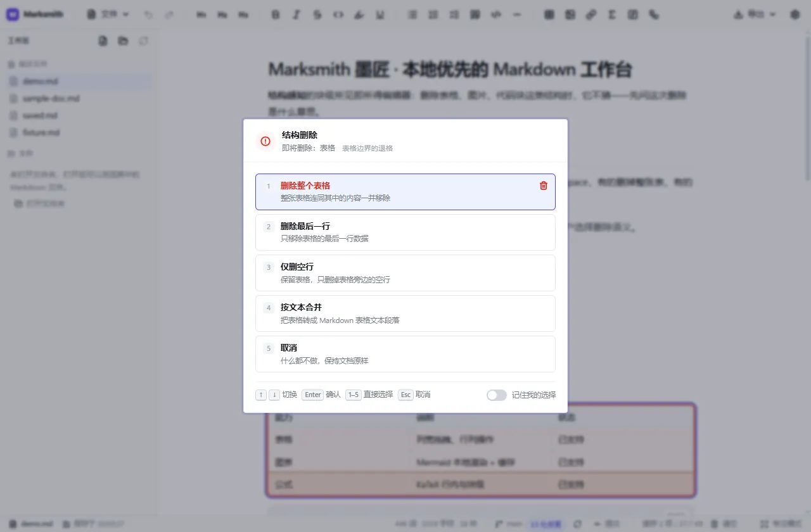The height and width of the screenshot is (532, 811).
Task: Toggle Bold formatting in the toolbar
Action: (x=275, y=14)
